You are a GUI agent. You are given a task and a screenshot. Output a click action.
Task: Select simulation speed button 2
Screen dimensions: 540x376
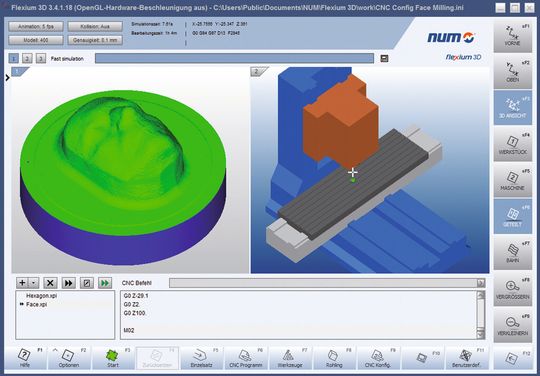[27, 59]
